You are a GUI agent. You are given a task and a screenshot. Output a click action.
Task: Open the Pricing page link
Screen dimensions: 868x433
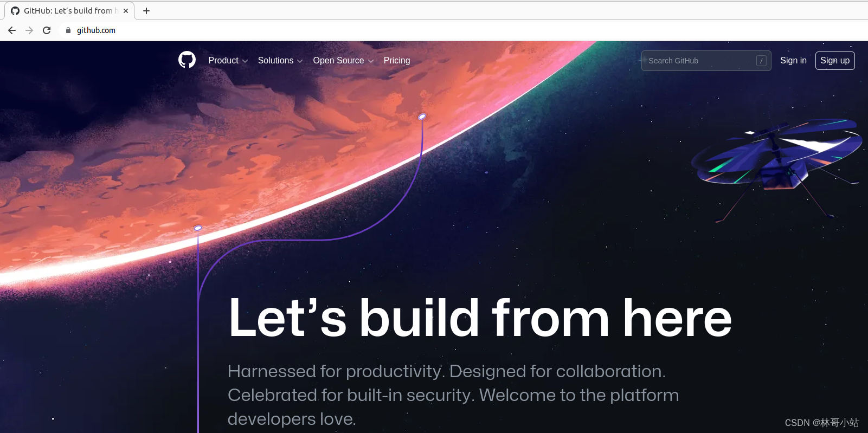(x=397, y=61)
